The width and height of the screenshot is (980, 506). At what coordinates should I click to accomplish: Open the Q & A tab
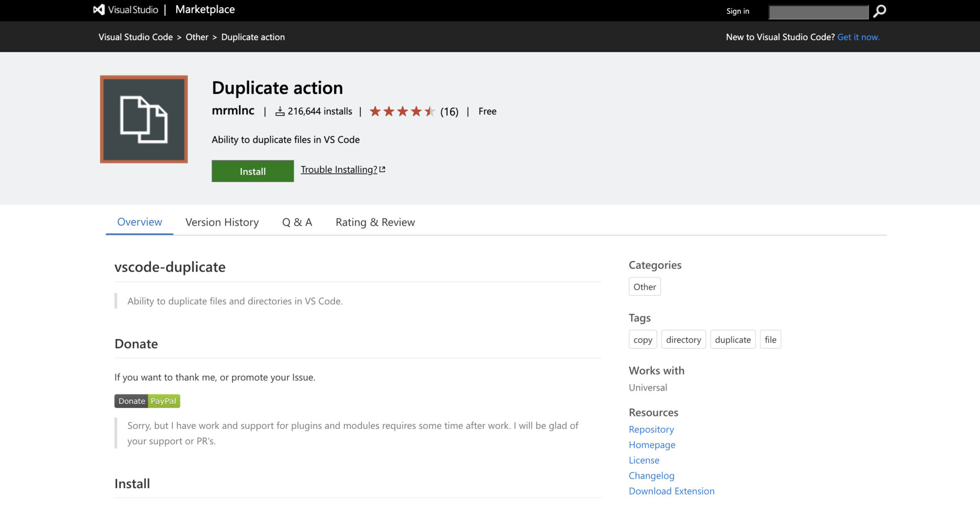click(297, 222)
